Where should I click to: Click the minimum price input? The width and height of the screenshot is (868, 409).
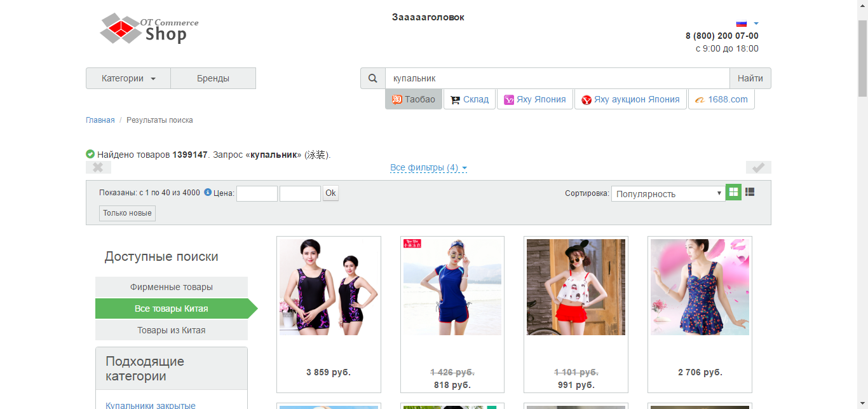coord(257,193)
